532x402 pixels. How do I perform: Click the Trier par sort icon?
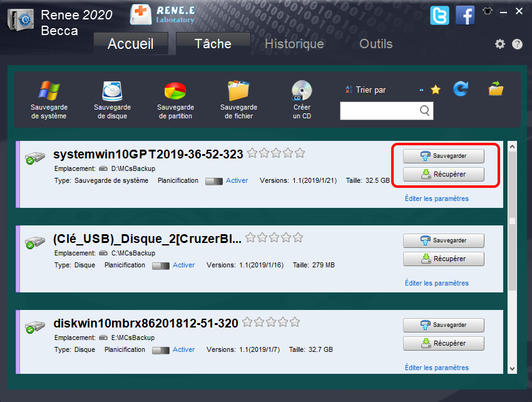click(x=349, y=90)
